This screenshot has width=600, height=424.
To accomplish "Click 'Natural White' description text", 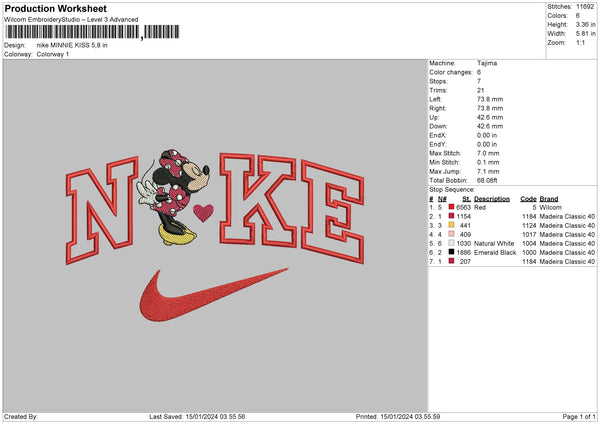I will click(494, 243).
